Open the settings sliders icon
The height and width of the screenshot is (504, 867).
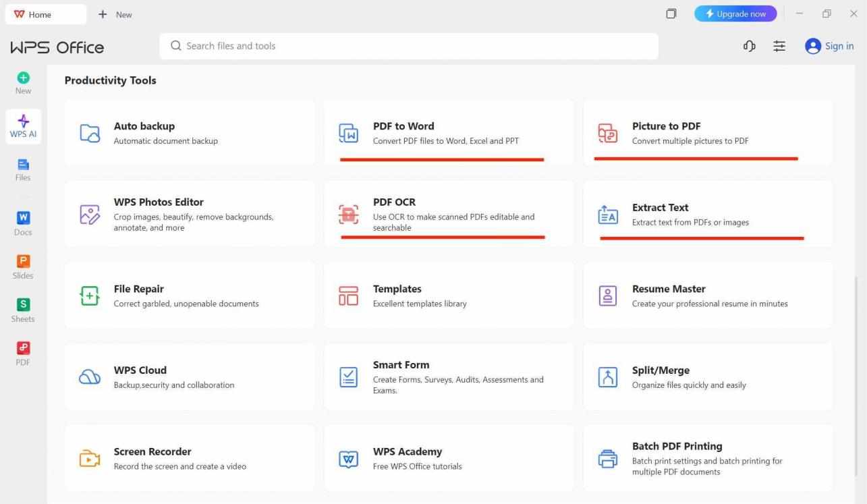[x=779, y=46]
